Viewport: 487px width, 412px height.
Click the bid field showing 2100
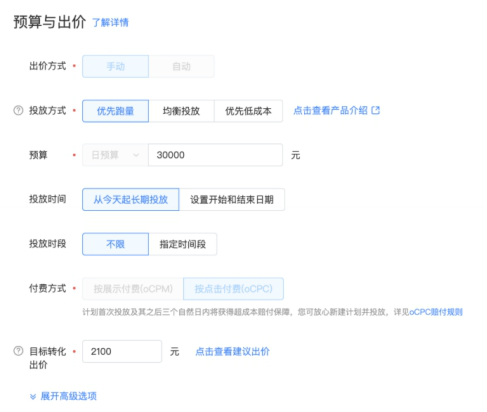click(x=122, y=351)
